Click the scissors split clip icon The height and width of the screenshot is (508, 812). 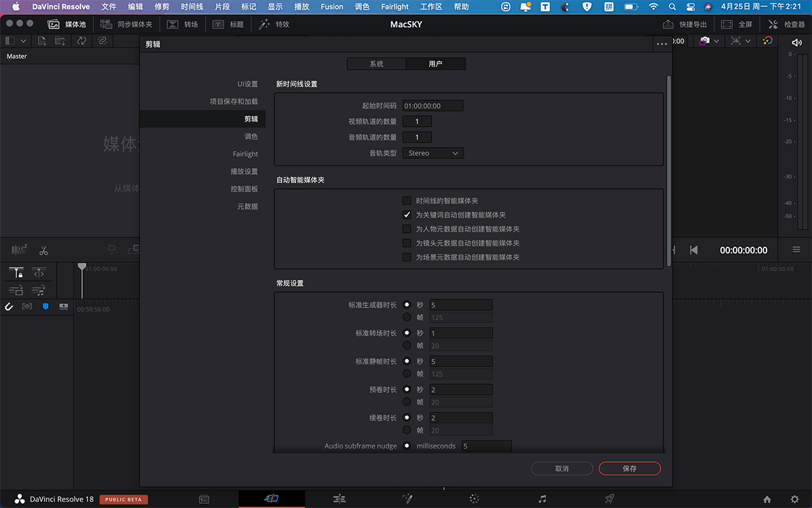point(43,251)
